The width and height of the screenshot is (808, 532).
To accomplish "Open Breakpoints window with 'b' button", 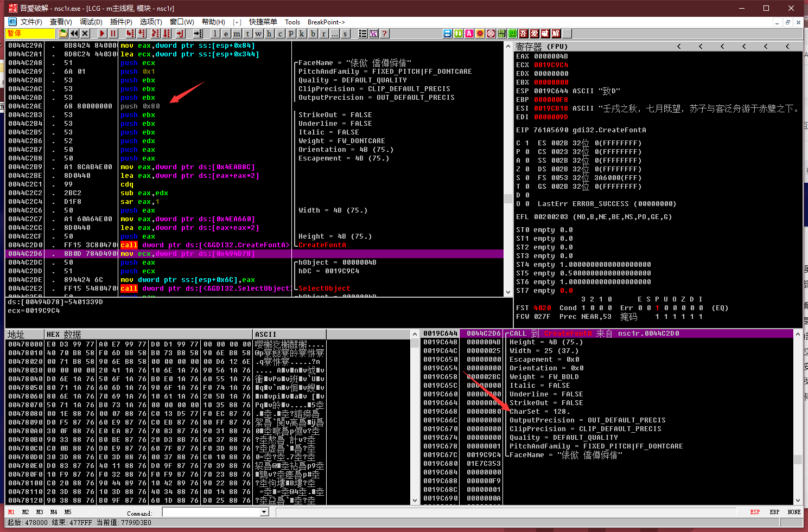I will (313, 34).
